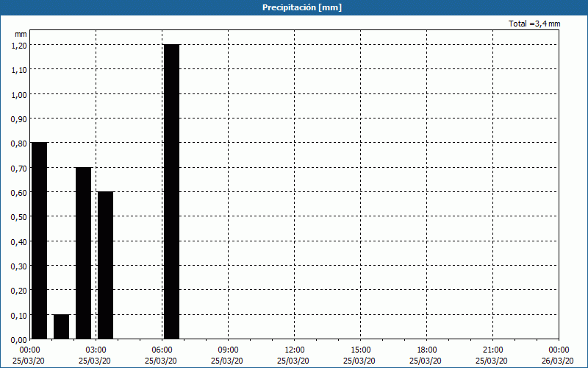This screenshot has width=588, height=368.
Task: Select the 0,80 mm bar at 00:00
Action: [40, 241]
